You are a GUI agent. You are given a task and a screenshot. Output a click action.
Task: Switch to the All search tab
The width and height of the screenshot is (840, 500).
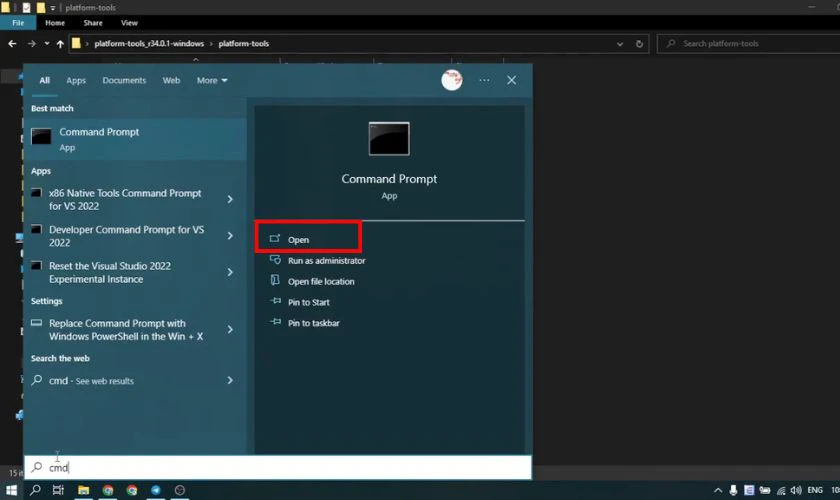pos(44,80)
